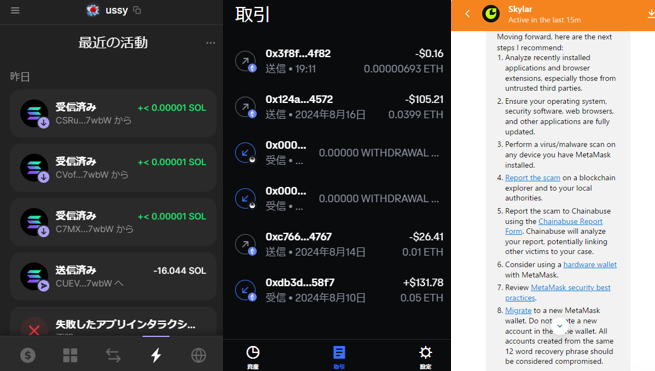Open the assets pie chart tab

[253, 356]
